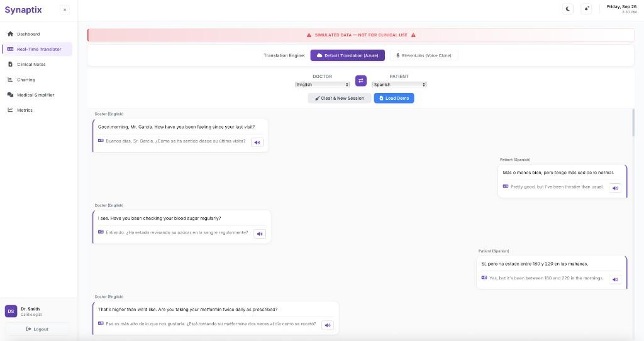Screen dimensions: 644x341
Task: Click the left warning triangle in the simulated data banner
Action: [309, 35]
